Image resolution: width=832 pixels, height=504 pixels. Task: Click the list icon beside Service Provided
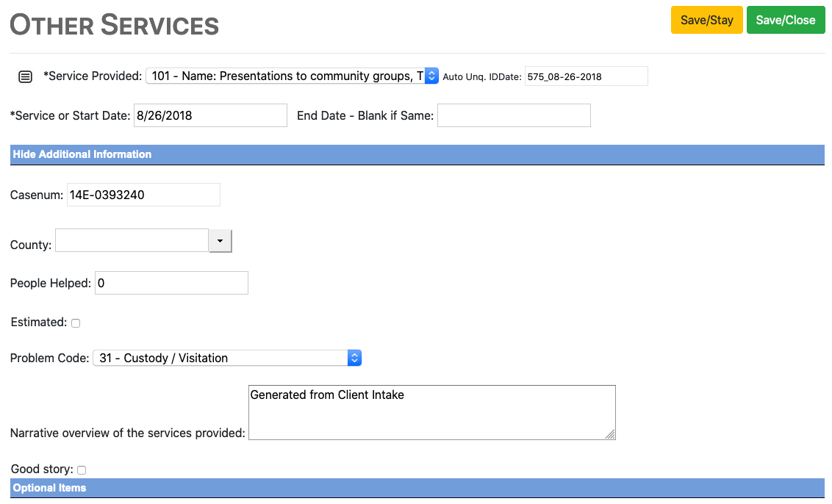25,76
